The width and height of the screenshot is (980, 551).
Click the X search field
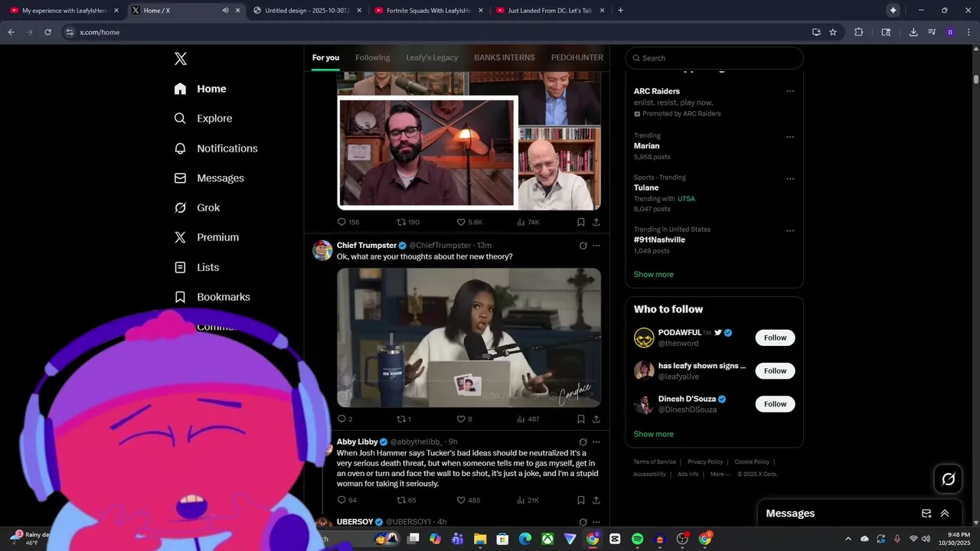point(714,58)
